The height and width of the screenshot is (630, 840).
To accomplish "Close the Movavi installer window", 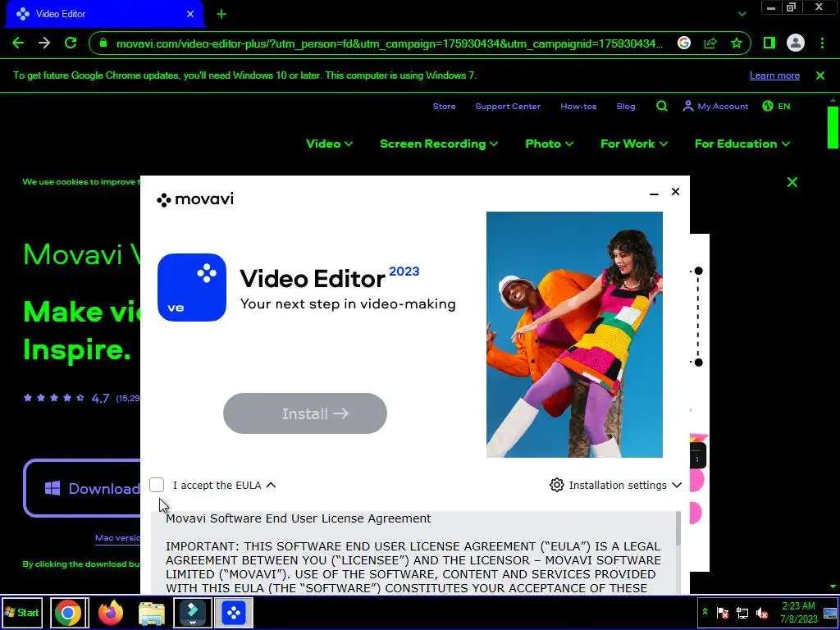I will click(676, 192).
